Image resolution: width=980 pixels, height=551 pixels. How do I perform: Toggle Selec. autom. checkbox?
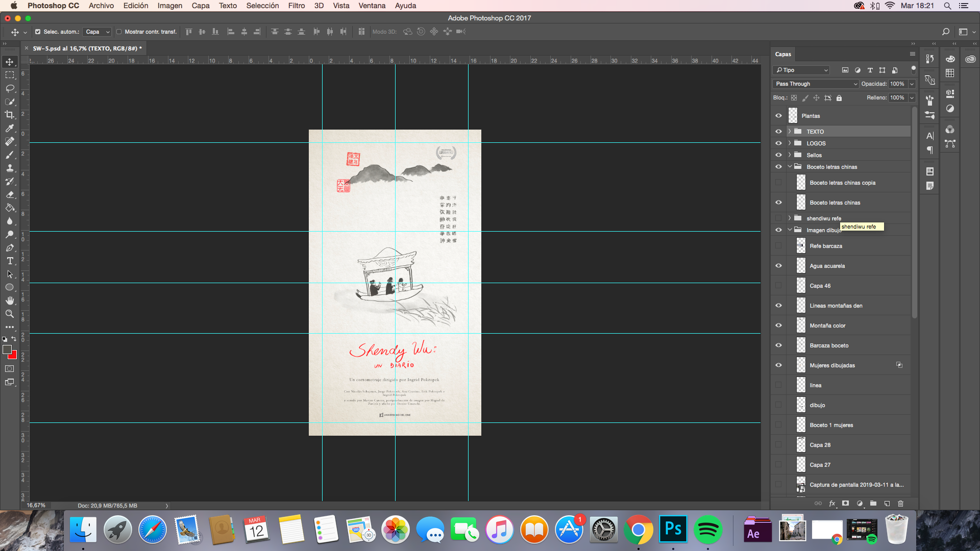38,32
